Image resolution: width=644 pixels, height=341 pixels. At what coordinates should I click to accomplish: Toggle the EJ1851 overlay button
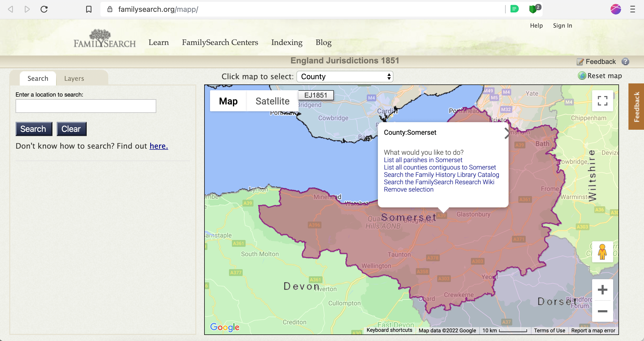click(316, 95)
